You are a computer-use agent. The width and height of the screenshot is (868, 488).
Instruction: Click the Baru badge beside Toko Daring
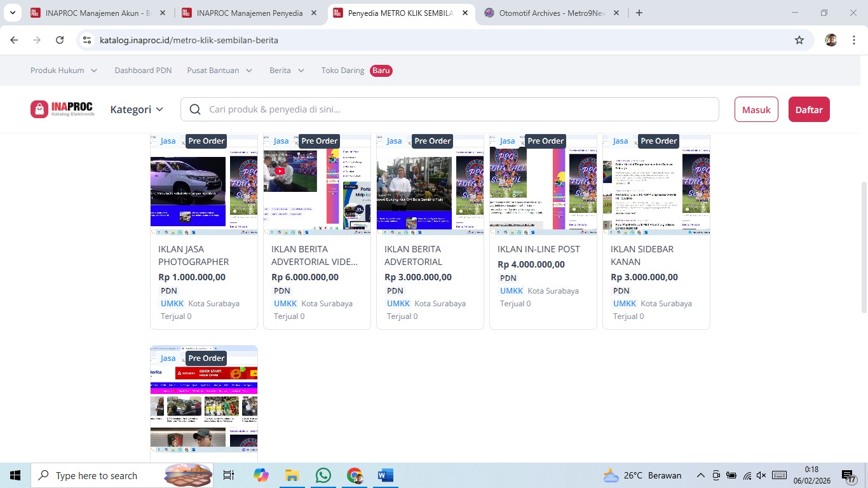pos(381,71)
